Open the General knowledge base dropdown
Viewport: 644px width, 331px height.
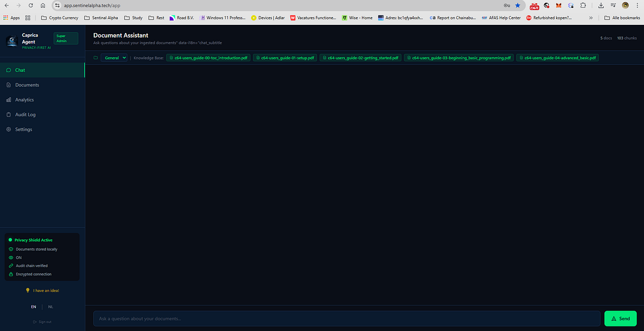point(114,57)
